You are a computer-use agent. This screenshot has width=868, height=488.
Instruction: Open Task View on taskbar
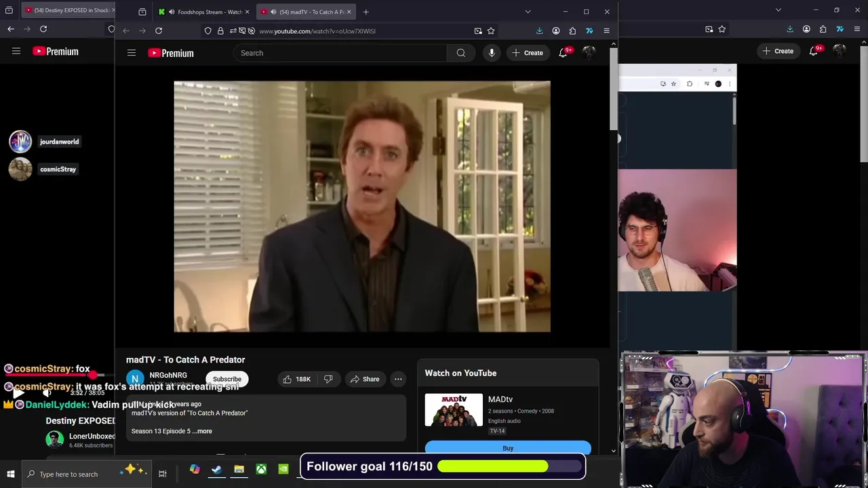pyautogui.click(x=163, y=474)
